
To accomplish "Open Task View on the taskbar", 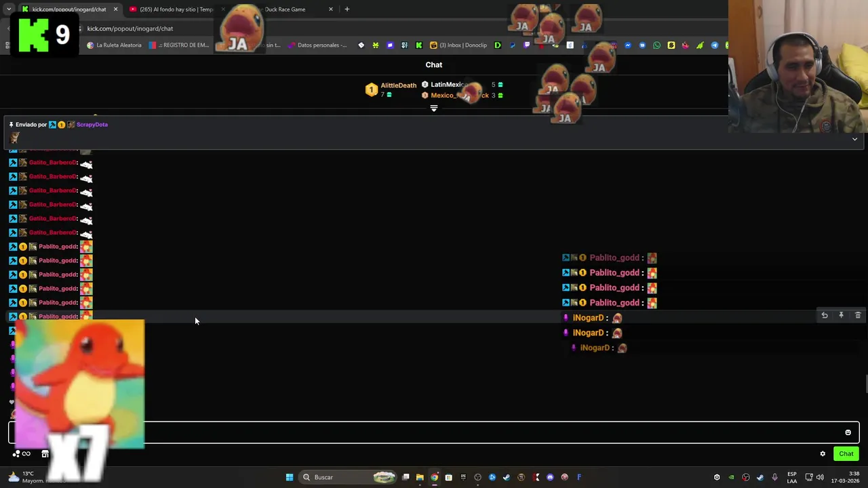I will coord(406,477).
